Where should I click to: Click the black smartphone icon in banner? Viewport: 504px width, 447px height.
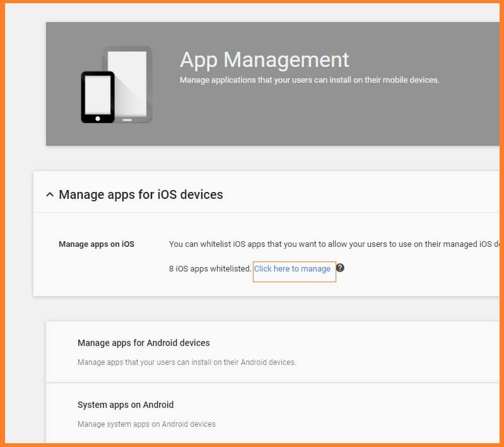pyautogui.click(x=98, y=97)
